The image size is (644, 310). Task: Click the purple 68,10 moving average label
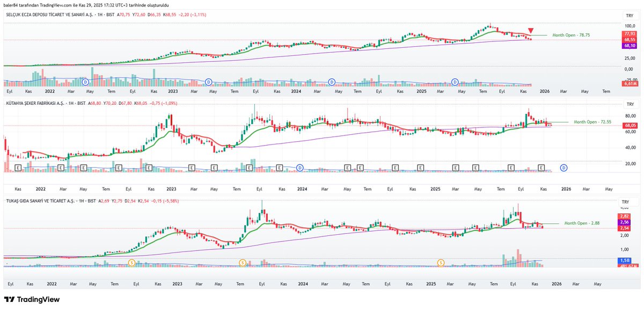pos(629,46)
